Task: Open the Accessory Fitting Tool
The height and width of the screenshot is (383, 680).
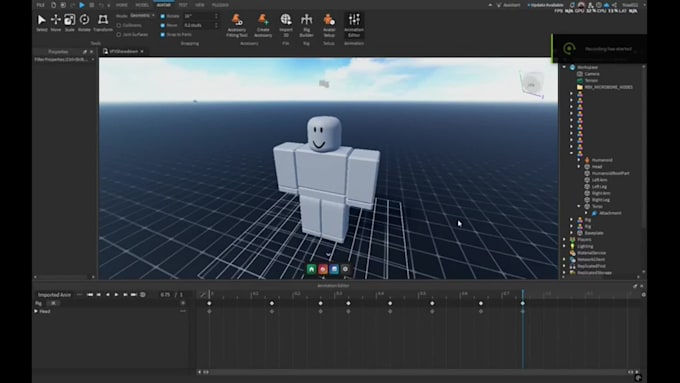Action: click(x=237, y=25)
